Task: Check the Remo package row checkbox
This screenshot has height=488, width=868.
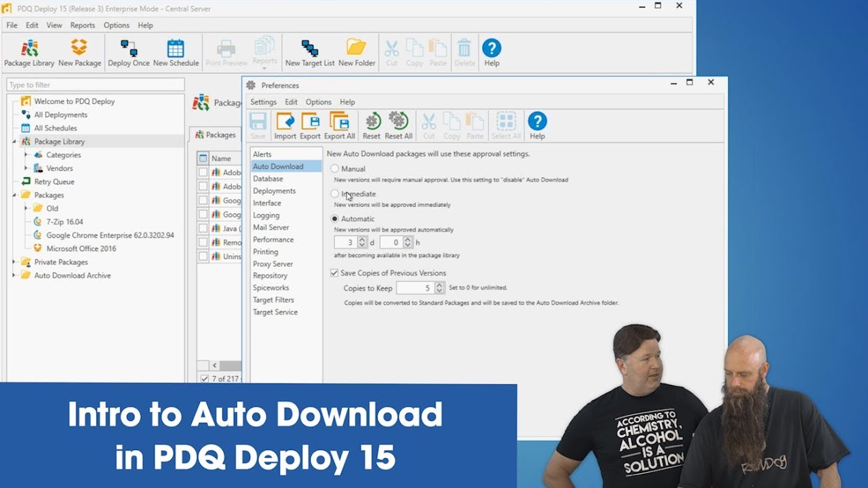Action: point(203,242)
